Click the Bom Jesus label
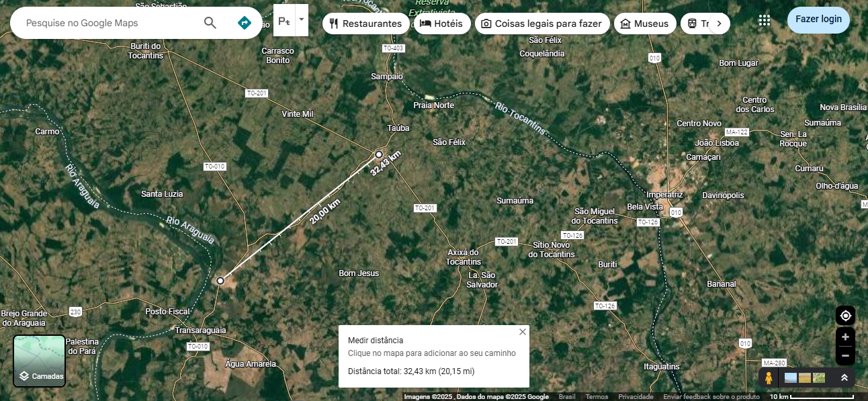This screenshot has height=401, width=868. tap(359, 273)
